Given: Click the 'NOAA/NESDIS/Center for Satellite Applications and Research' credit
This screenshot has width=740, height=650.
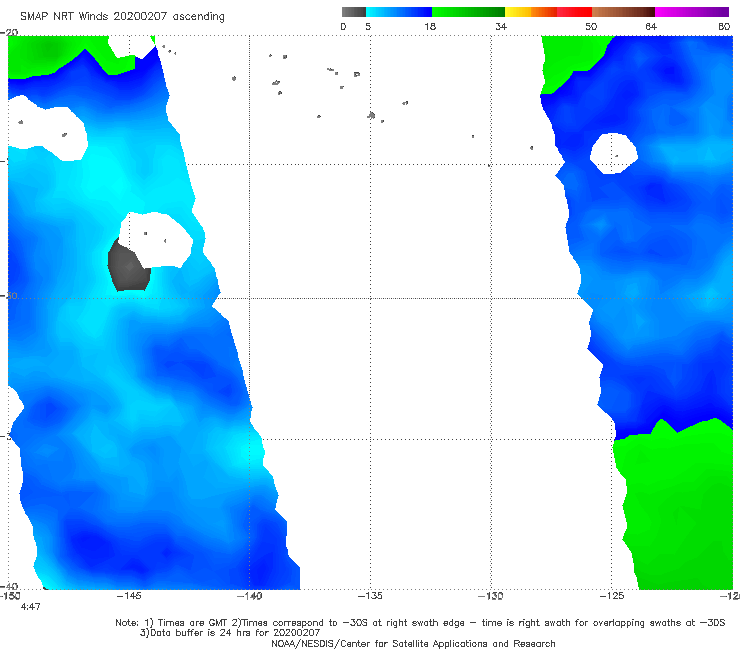Looking at the screenshot, I should tap(413, 644).
